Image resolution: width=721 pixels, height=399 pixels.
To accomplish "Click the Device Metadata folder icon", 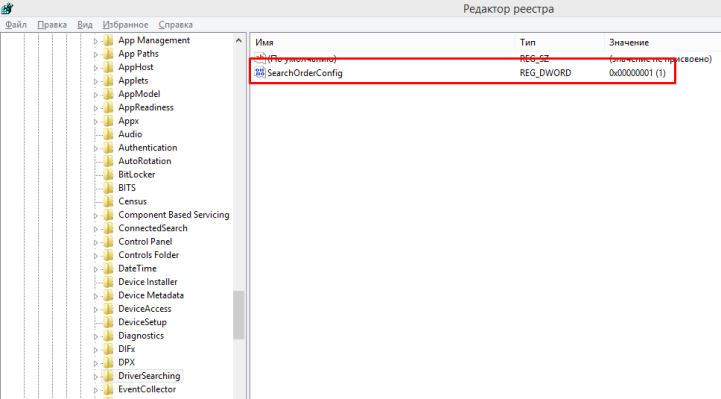I will tap(108, 295).
